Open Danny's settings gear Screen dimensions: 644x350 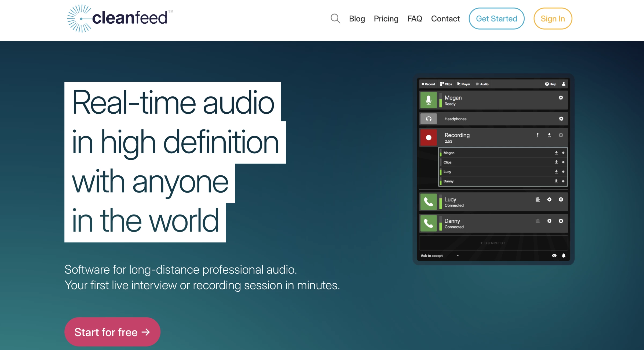point(549,221)
